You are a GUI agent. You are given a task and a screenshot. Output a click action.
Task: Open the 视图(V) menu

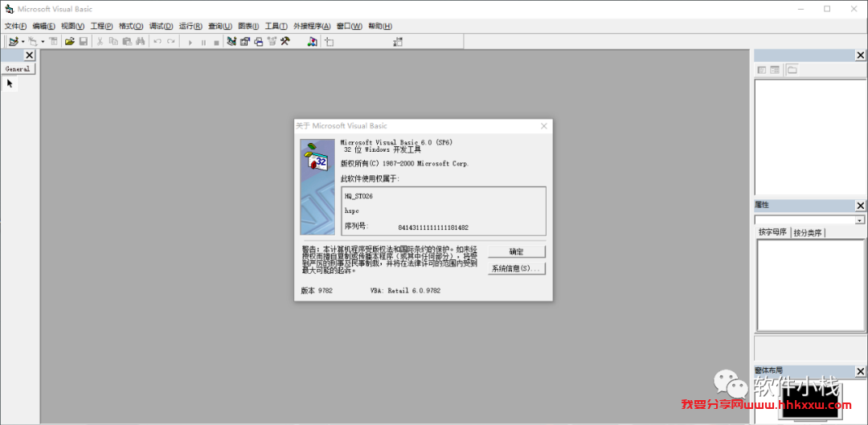(x=72, y=26)
